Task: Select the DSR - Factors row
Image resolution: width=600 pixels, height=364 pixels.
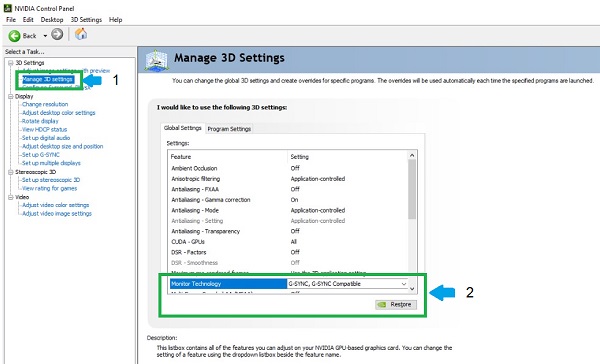Action: point(289,252)
